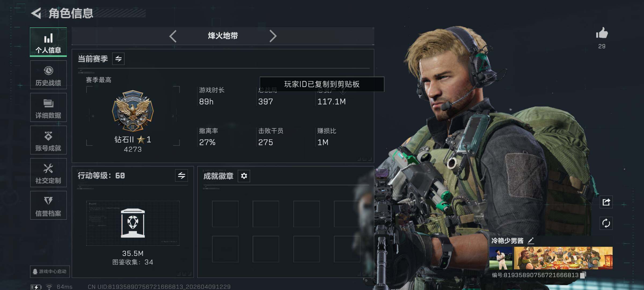Select the 账号成就 sidebar tab
Screen dimensions: 644x290
(48, 140)
